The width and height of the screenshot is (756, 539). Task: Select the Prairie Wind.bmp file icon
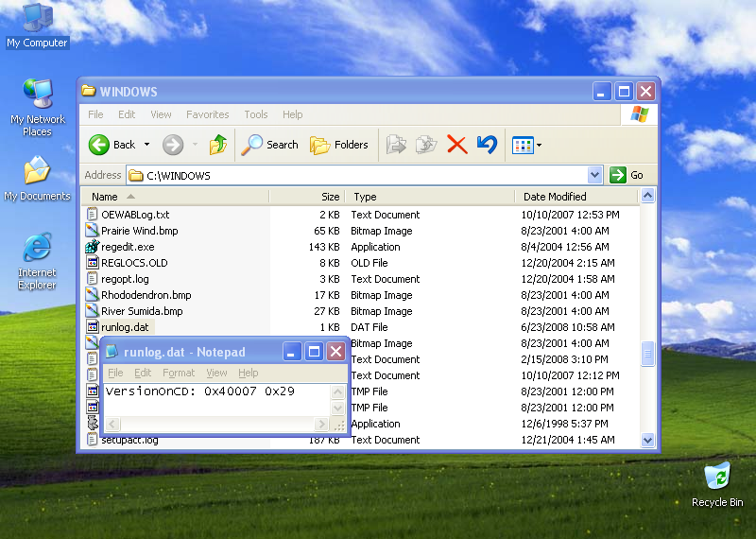click(92, 230)
